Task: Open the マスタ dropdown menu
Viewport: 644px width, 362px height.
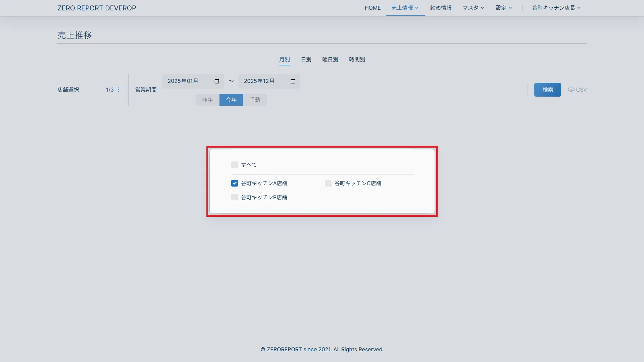Action: point(473,8)
